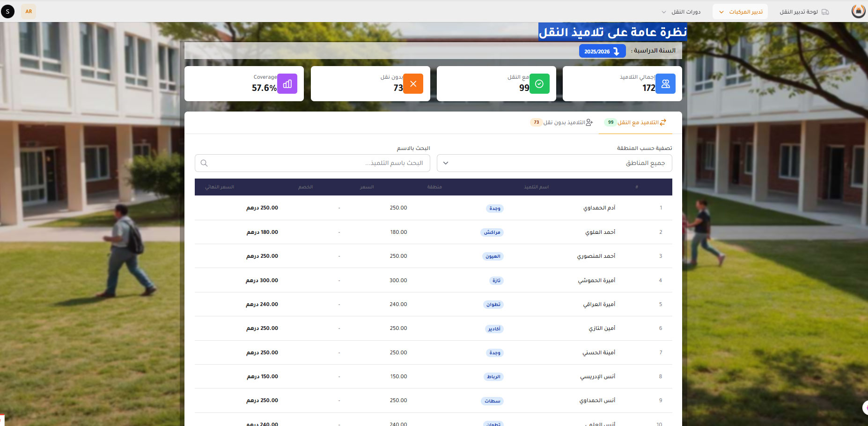
Task: Expand the دورات النقل dropdown menu
Action: pos(681,12)
